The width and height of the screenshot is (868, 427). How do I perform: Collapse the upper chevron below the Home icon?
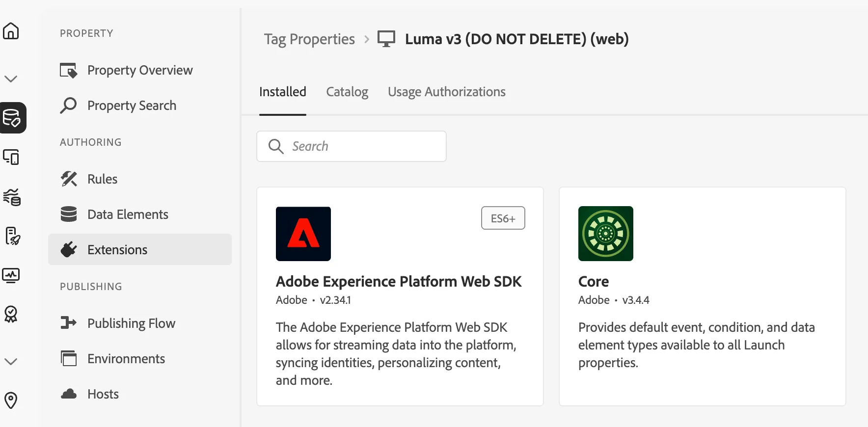point(11,79)
